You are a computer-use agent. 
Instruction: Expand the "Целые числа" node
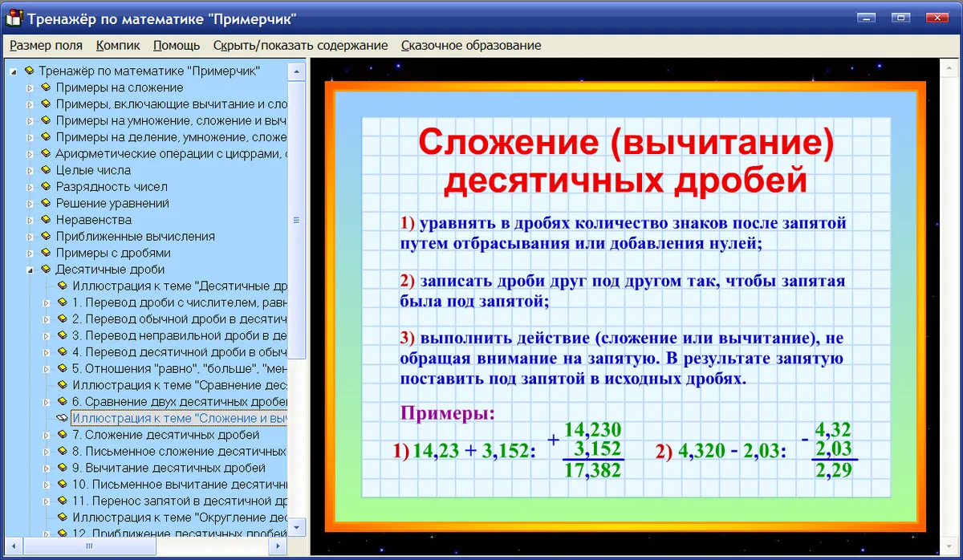click(30, 170)
